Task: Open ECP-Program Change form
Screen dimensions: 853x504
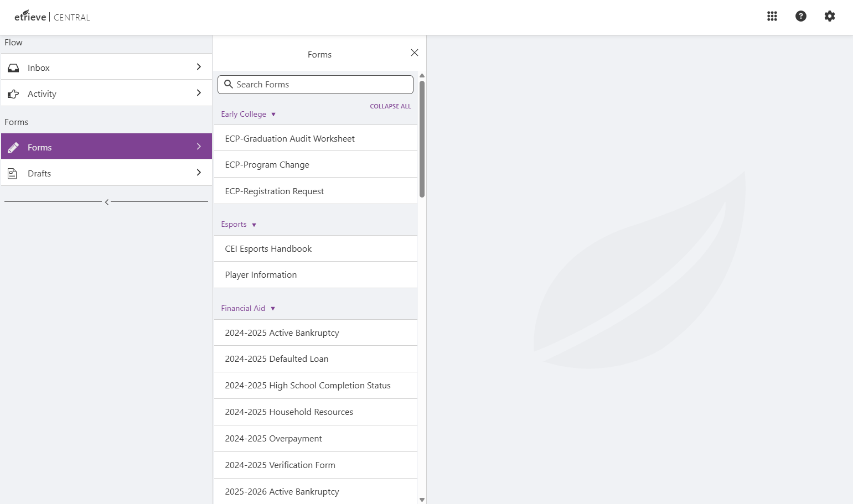Action: click(x=316, y=164)
